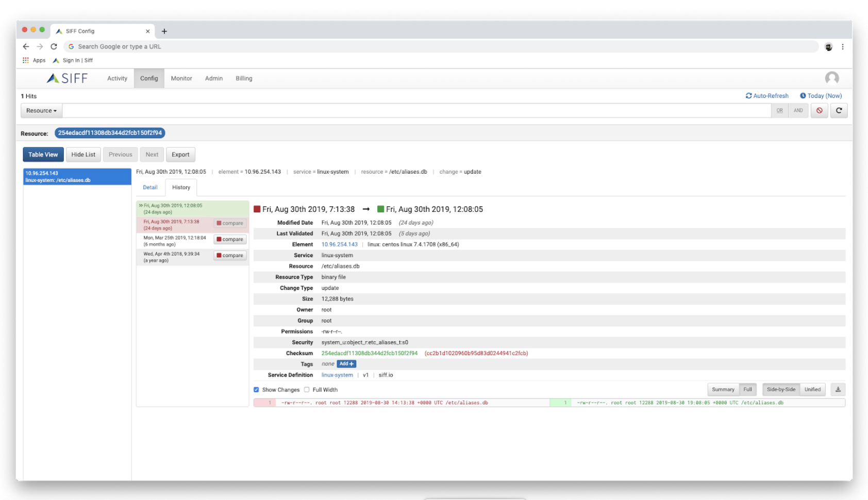868x500 pixels.
Task: Select the OR operator
Action: pos(779,110)
